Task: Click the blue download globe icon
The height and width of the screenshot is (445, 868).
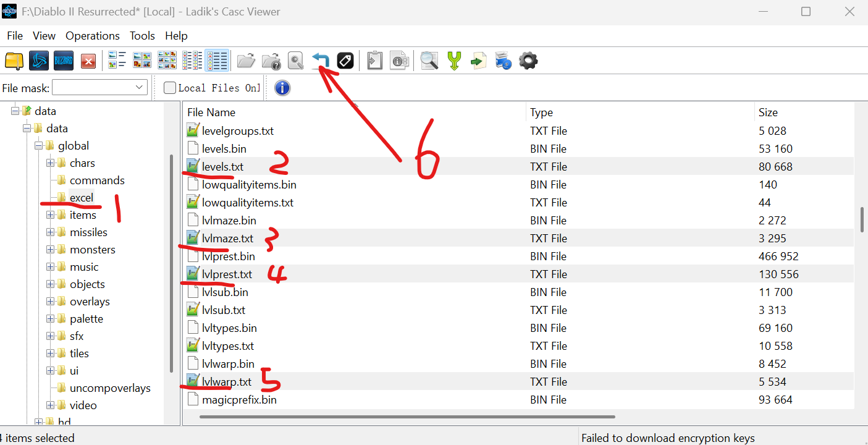Action: [504, 61]
